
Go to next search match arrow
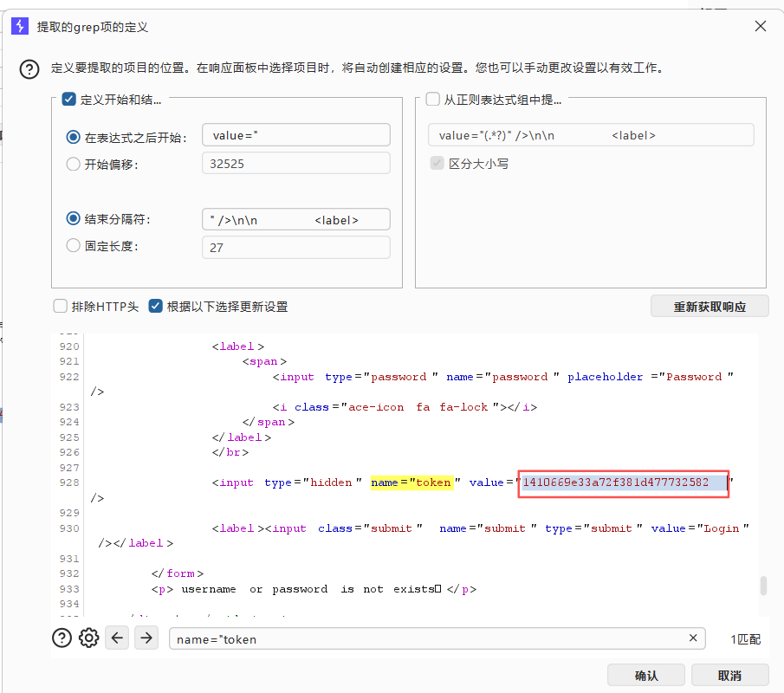tap(146, 638)
